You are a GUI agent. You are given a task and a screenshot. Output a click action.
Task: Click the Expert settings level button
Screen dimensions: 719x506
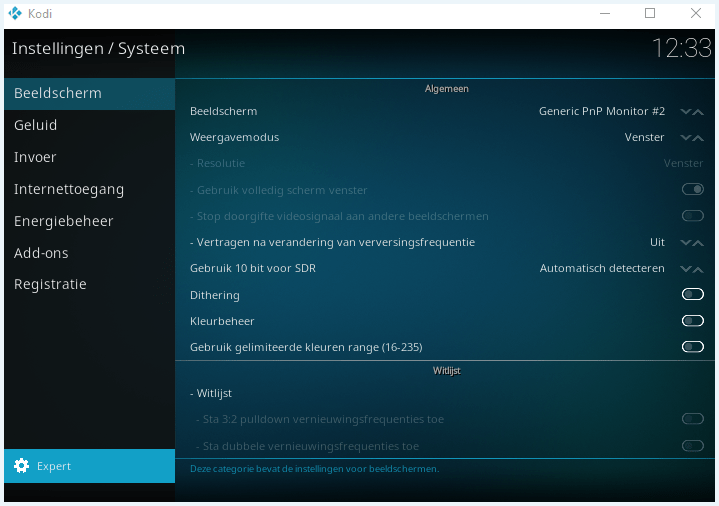tap(89, 466)
